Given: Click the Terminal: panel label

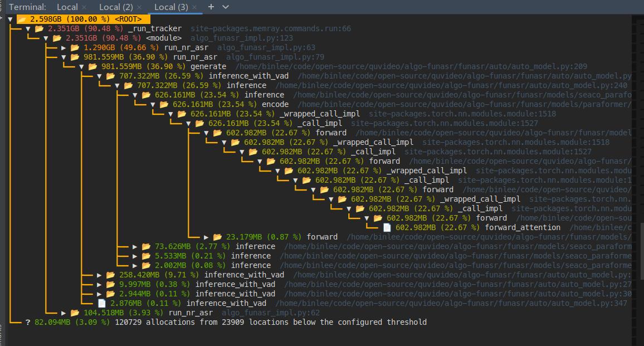Looking at the screenshot, I should pyautogui.click(x=27, y=7).
